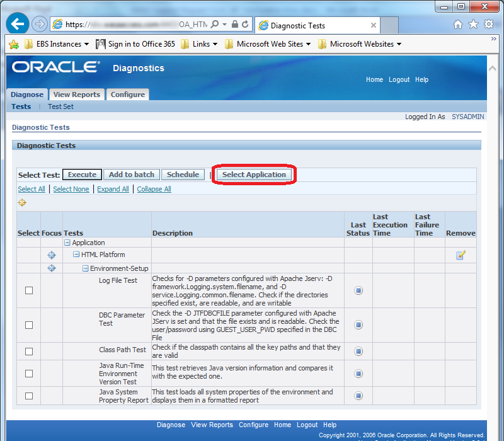Click the lock security icon in address bar
Viewport: 504px width, 441px height.
pyautogui.click(x=235, y=24)
